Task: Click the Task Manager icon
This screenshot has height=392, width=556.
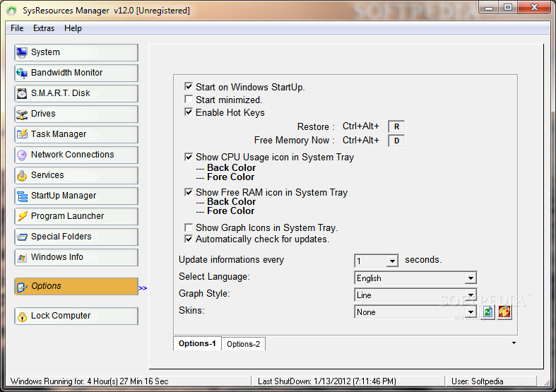Action: click(22, 134)
